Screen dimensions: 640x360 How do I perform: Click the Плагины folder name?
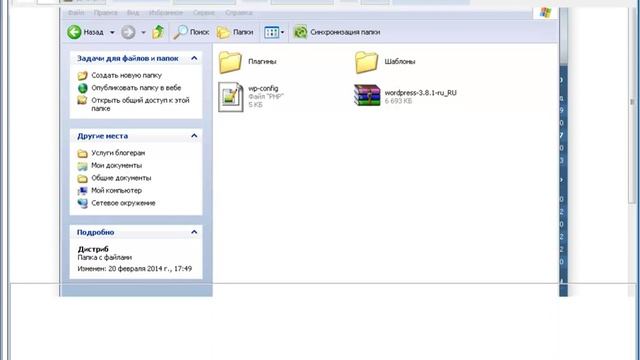(262, 62)
